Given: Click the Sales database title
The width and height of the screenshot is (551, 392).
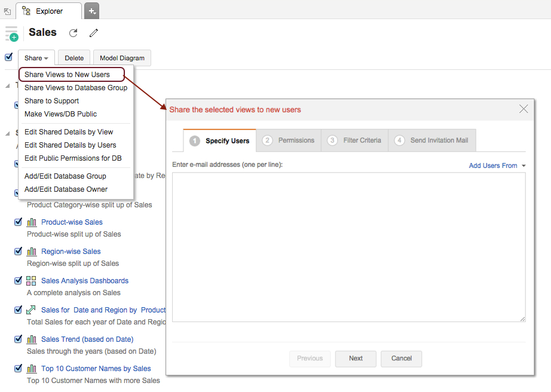Looking at the screenshot, I should [x=42, y=32].
